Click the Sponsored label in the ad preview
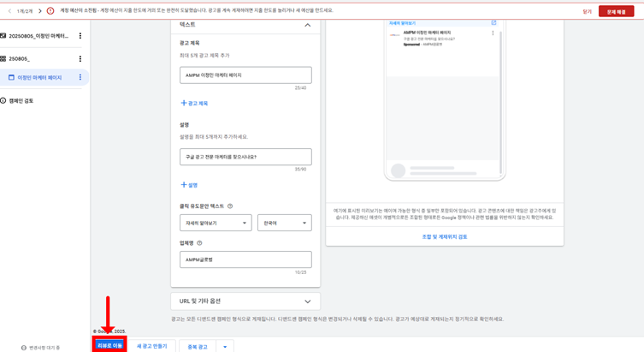 tap(411, 45)
